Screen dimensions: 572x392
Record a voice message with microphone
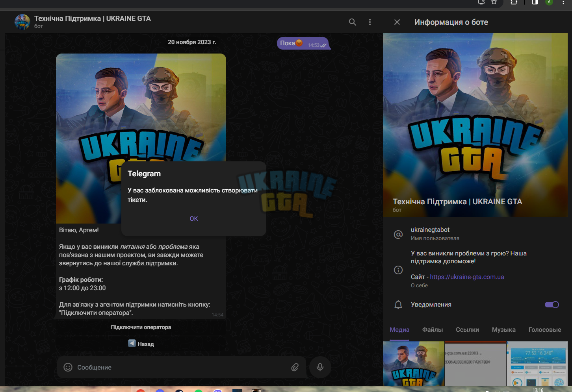320,367
